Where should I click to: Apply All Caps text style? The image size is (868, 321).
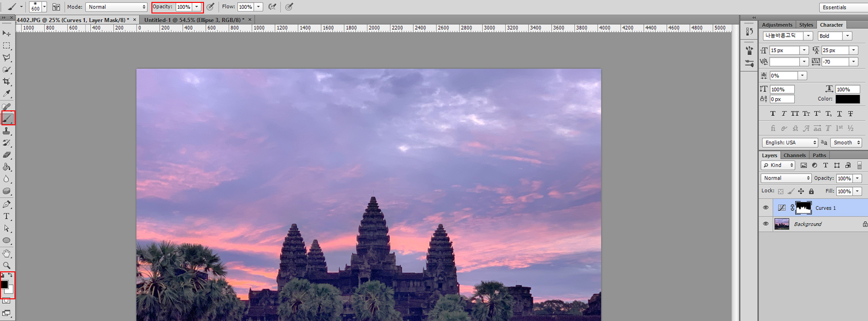point(795,114)
